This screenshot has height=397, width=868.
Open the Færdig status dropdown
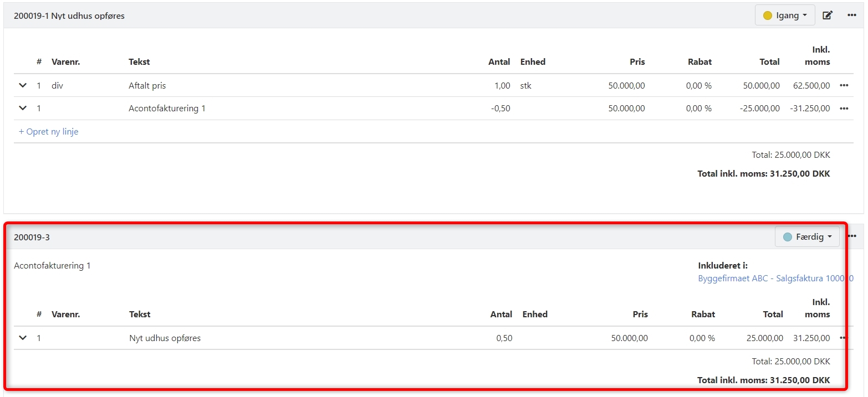pos(807,237)
